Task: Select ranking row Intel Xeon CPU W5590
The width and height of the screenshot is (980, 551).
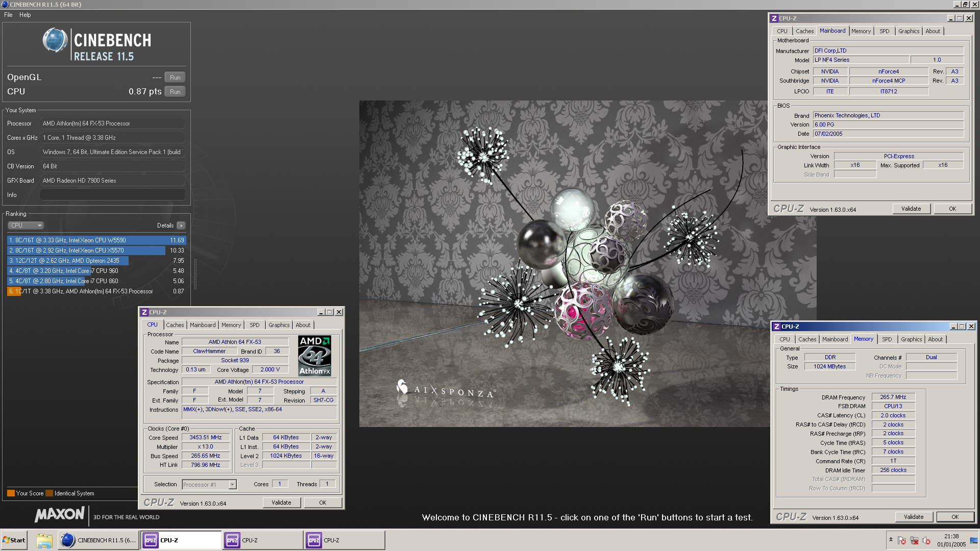Action: point(96,240)
